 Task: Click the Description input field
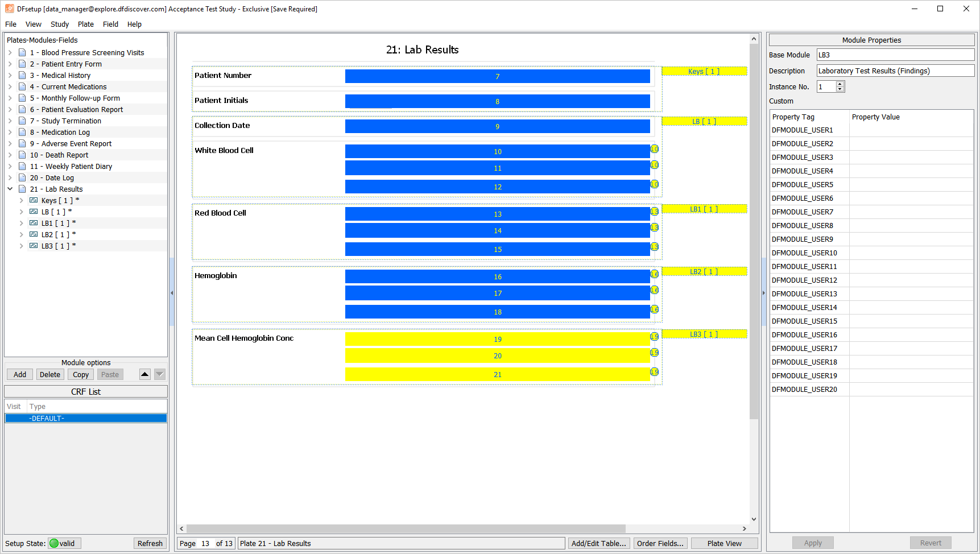tap(895, 71)
